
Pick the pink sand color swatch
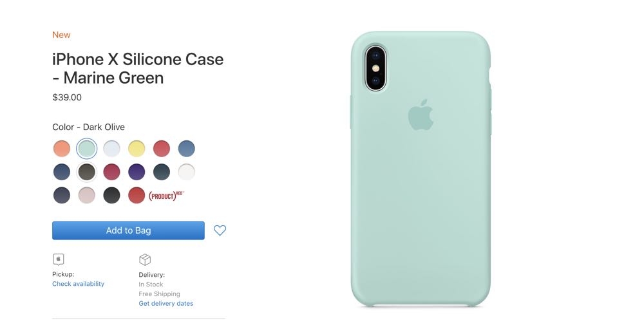pyautogui.click(x=87, y=195)
